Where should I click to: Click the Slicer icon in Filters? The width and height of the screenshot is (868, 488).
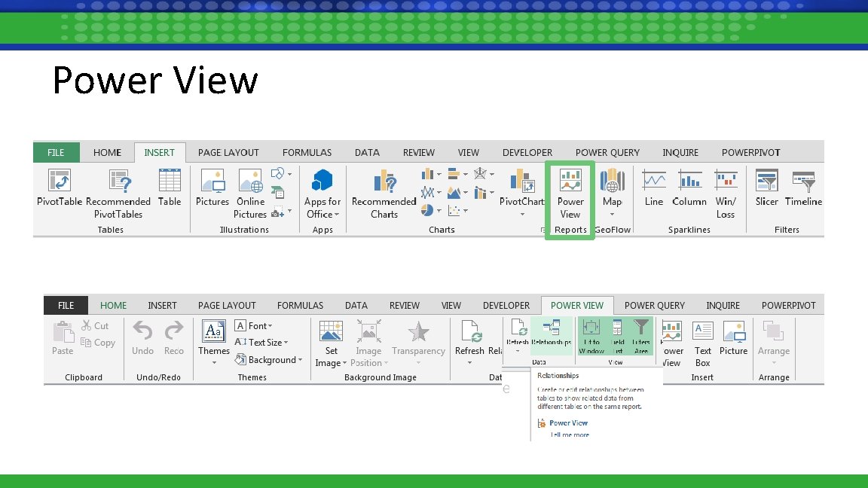point(767,181)
